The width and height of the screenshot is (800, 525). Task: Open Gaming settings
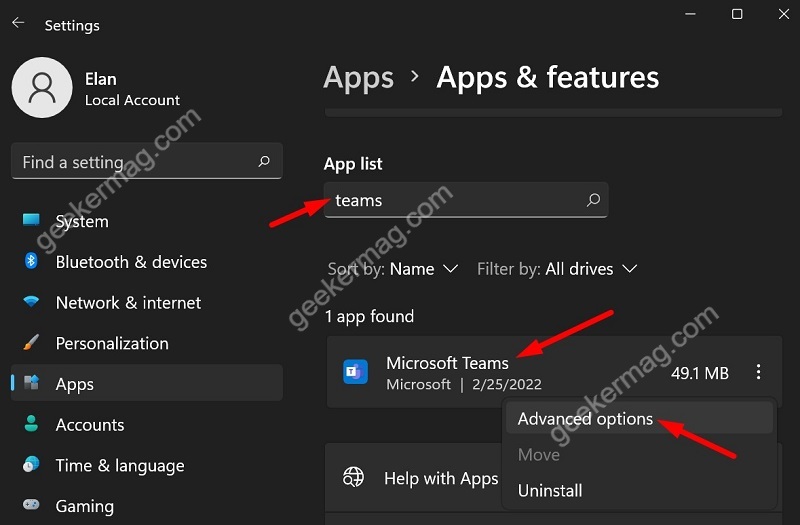point(147,506)
